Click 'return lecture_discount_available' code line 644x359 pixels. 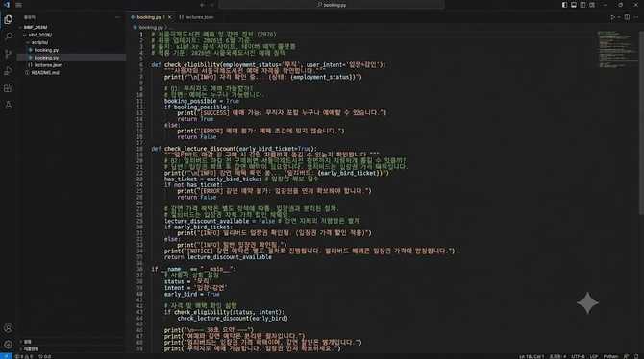click(x=217, y=257)
